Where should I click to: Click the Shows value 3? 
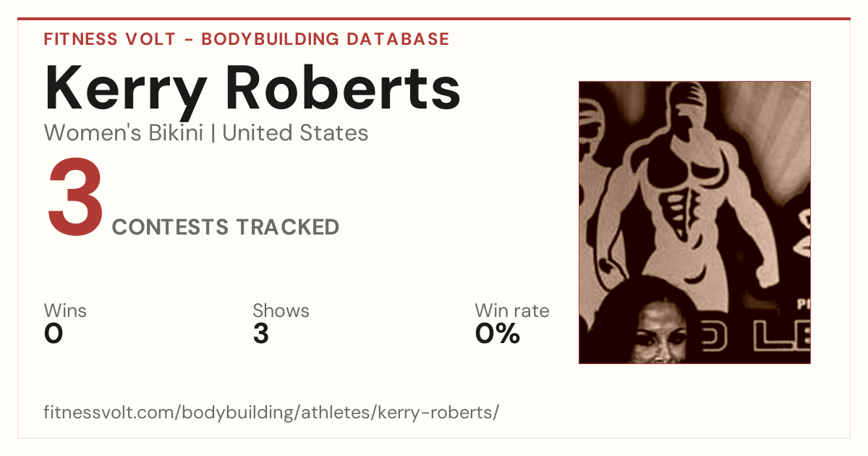pyautogui.click(x=261, y=334)
